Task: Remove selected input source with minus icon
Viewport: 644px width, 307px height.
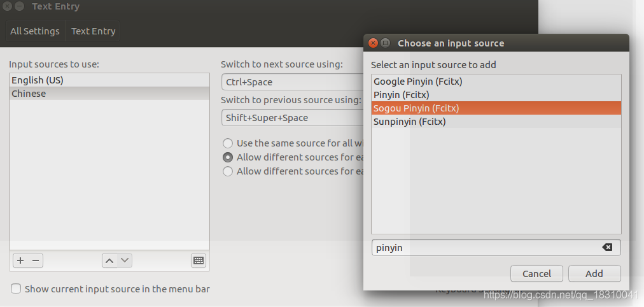Action: pyautogui.click(x=36, y=261)
